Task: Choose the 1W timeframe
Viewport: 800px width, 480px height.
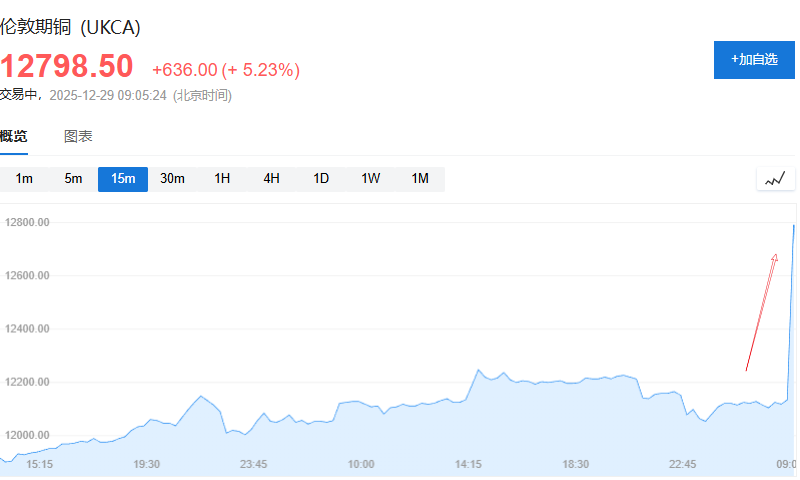Action: click(x=371, y=179)
